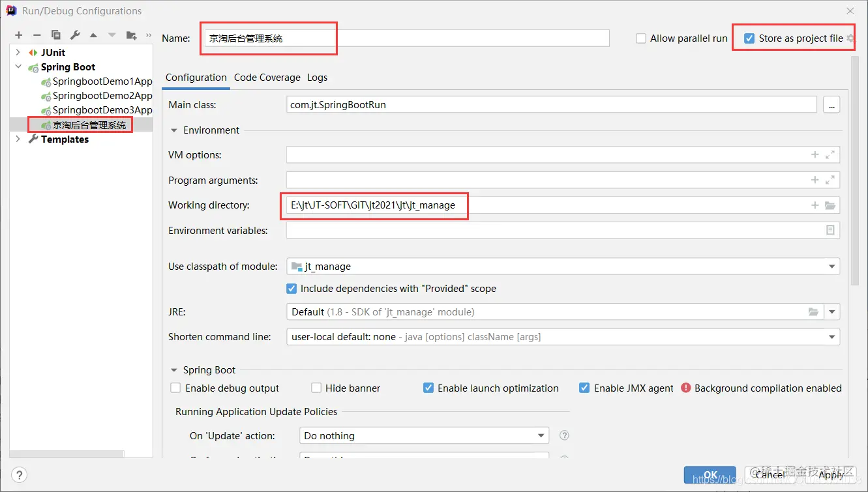The width and height of the screenshot is (868, 492).
Task: Select SpringbootDemo3App configuration
Action: pos(96,110)
